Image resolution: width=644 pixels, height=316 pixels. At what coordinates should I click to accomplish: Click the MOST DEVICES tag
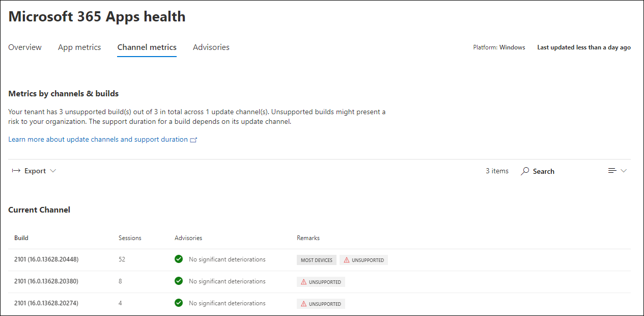317,260
